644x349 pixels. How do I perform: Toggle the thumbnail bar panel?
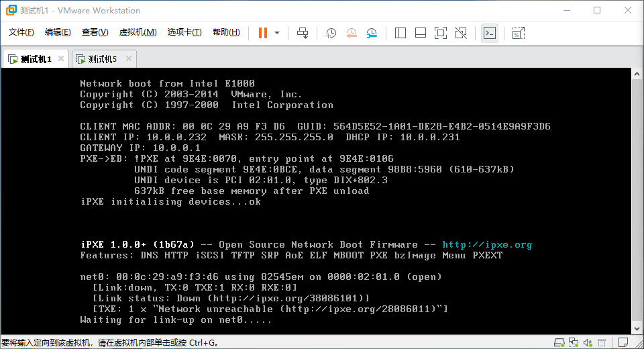(x=421, y=33)
